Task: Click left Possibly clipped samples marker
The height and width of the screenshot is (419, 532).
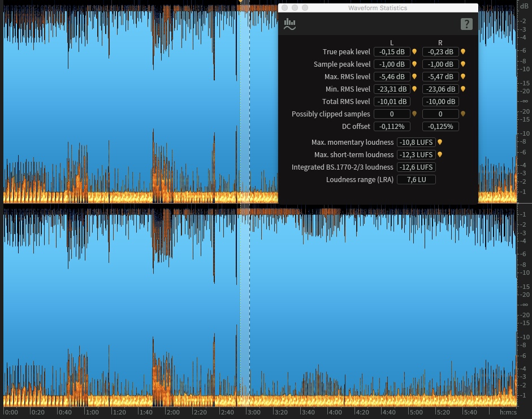Action: coord(414,114)
